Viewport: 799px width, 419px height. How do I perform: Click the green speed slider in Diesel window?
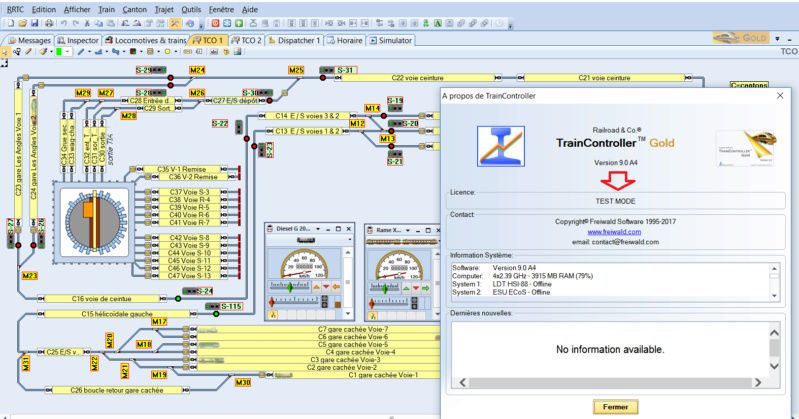(290, 287)
